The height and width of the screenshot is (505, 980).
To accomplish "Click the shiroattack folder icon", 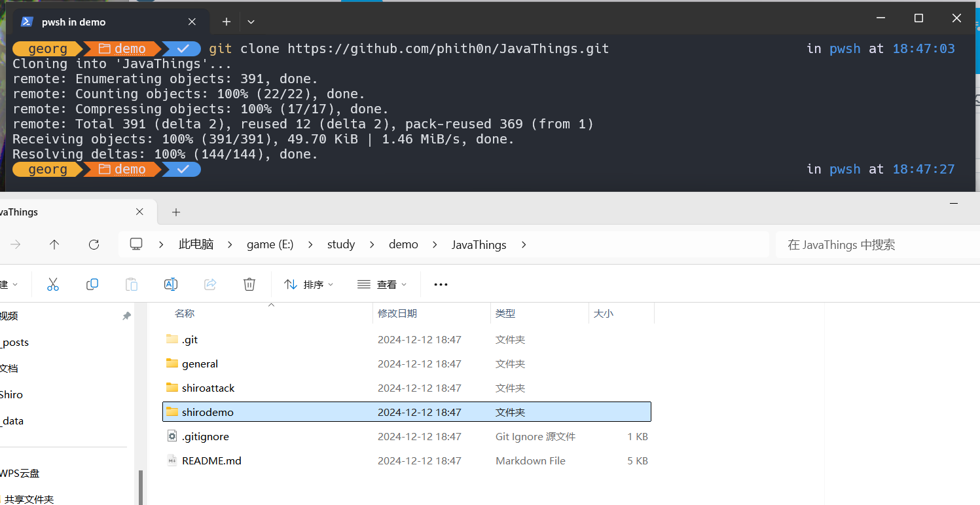I will pyautogui.click(x=172, y=387).
